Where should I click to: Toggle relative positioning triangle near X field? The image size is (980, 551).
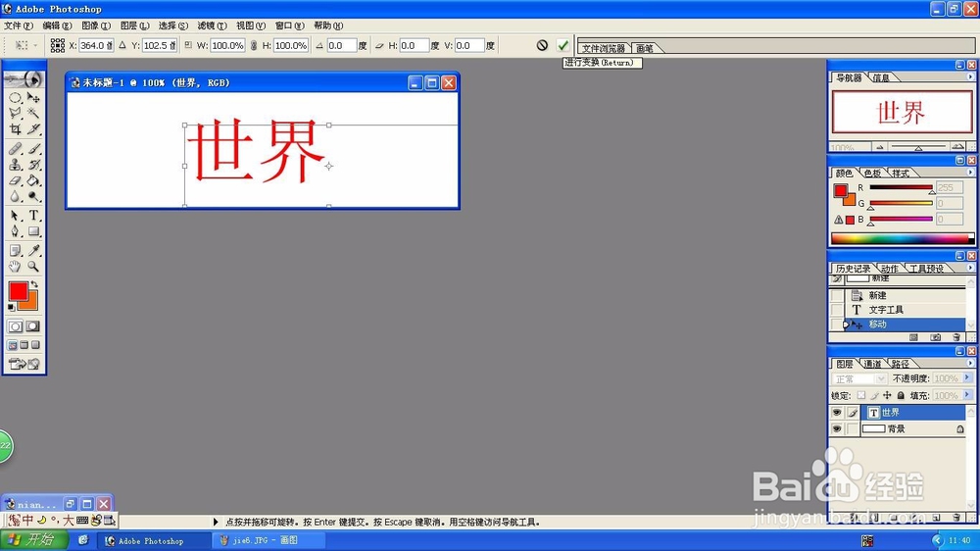pyautogui.click(x=122, y=45)
